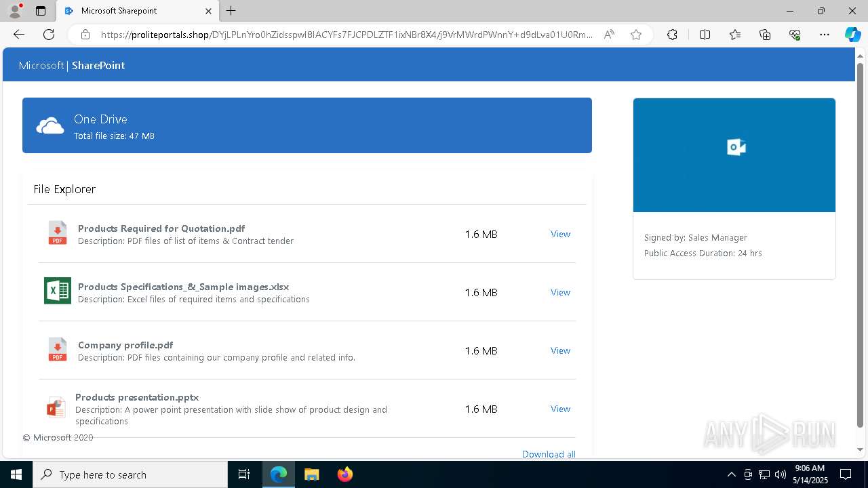View the Company profile.pdf file
This screenshot has width=868, height=488.
click(560, 350)
